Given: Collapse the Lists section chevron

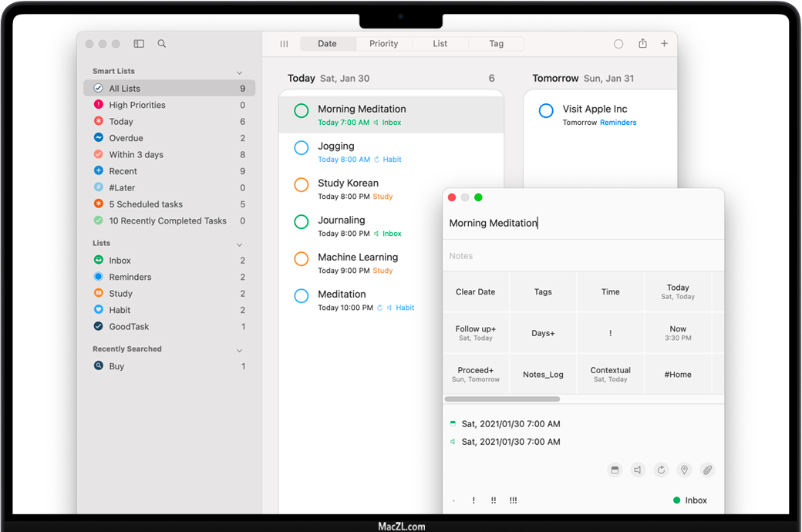Looking at the screenshot, I should point(239,244).
